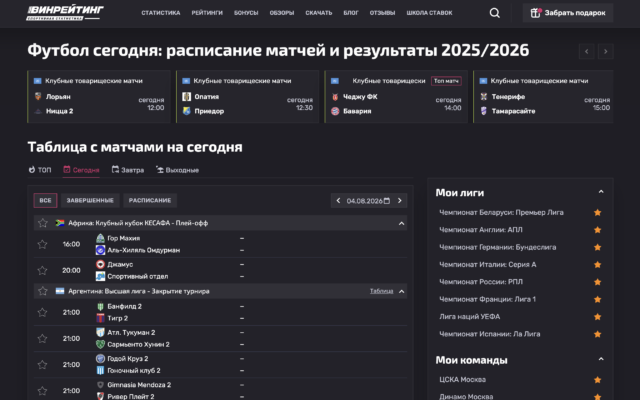The width and height of the screenshot is (640, 400).
Task: Open the calendar icon in date picker
Action: pos(387,200)
